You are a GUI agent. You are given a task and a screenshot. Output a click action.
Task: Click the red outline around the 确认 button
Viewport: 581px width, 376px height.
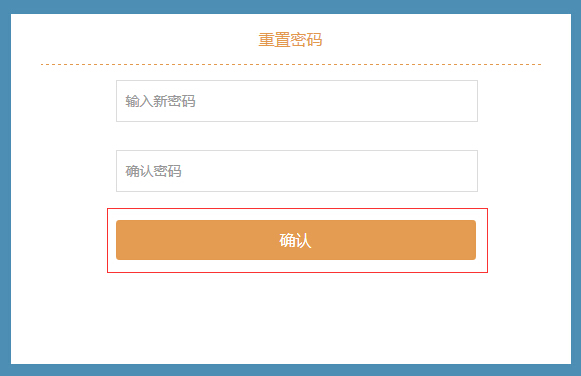tap(296, 209)
